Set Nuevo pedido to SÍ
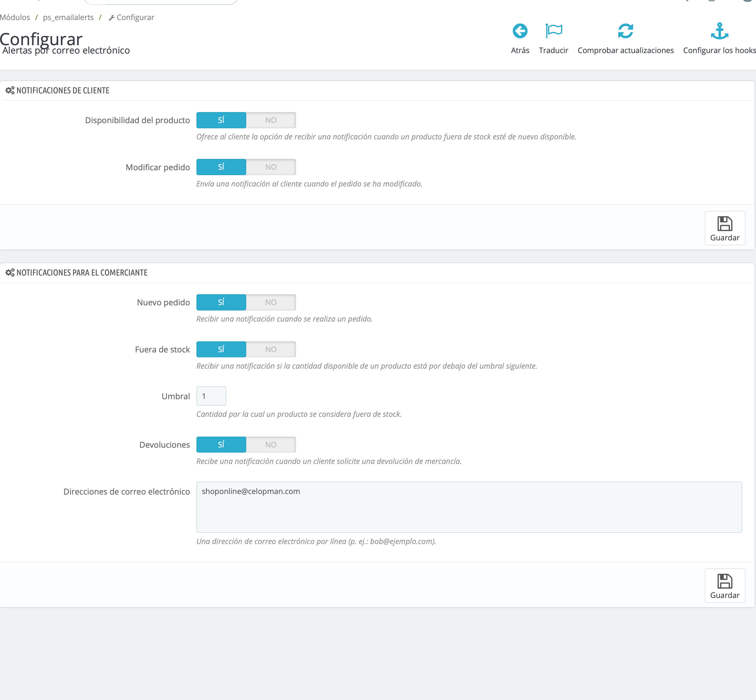Viewport: 756px width, 700px height. point(221,302)
